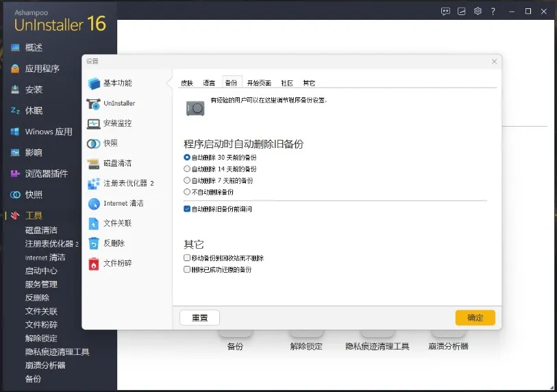The image size is (557, 392).
Task: Uncheck 自动删除旧备份前询问 checkbox
Action: (x=187, y=209)
